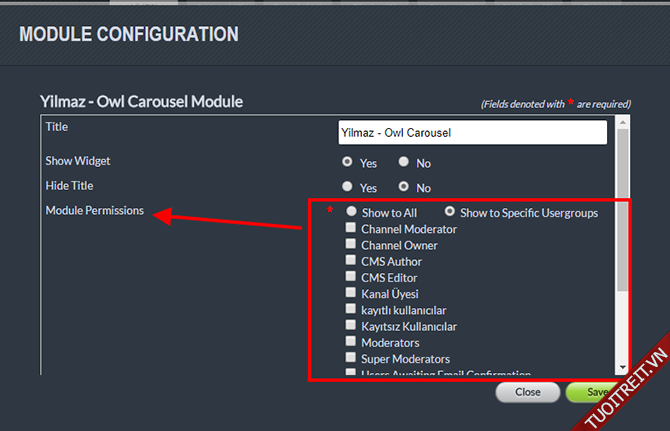
Task: Choose the Show to All option
Action: [x=351, y=212]
